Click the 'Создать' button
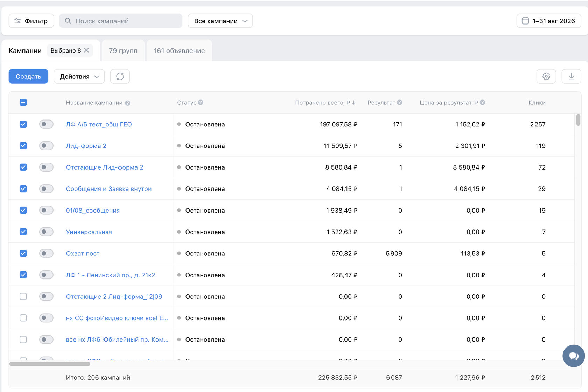The image size is (588, 392). click(28, 76)
